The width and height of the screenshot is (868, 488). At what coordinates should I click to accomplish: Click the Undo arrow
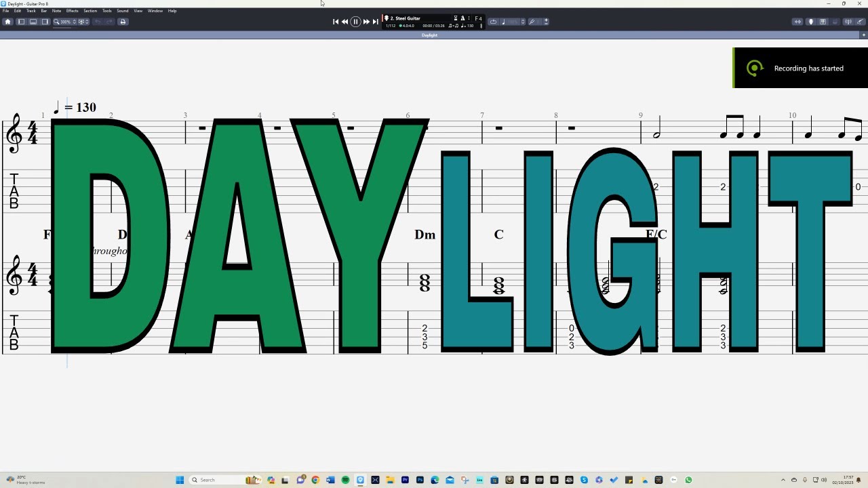coord(98,22)
